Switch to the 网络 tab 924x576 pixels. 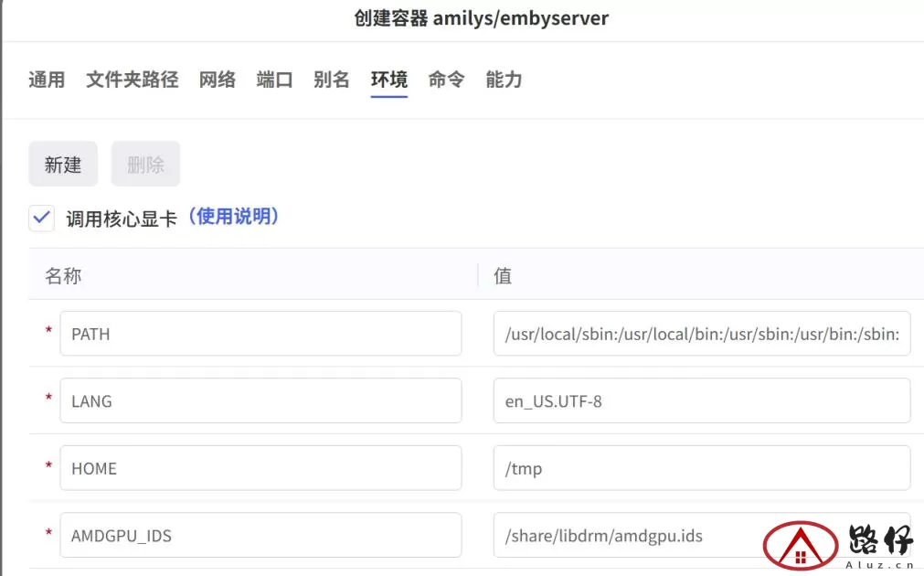tap(217, 80)
